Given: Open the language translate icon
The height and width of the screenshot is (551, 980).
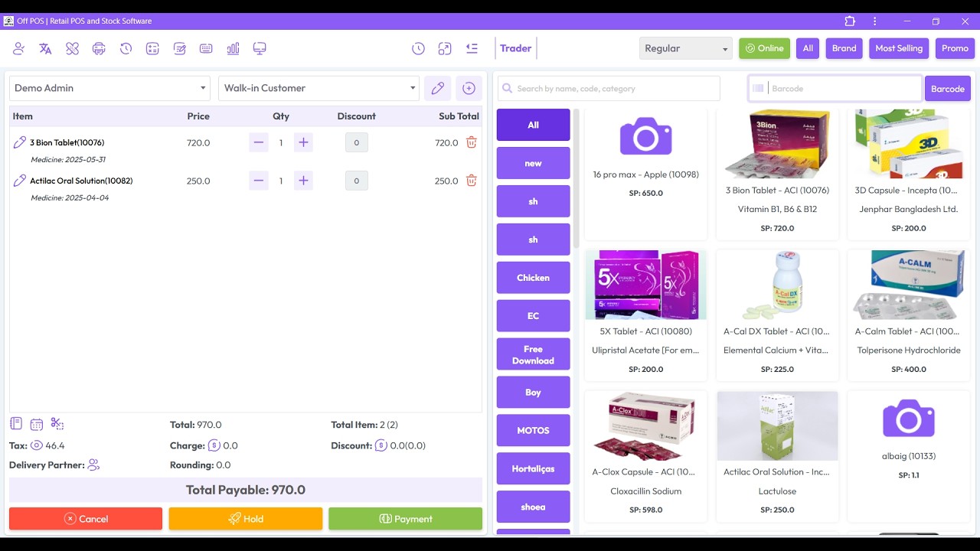Looking at the screenshot, I should 45,48.
